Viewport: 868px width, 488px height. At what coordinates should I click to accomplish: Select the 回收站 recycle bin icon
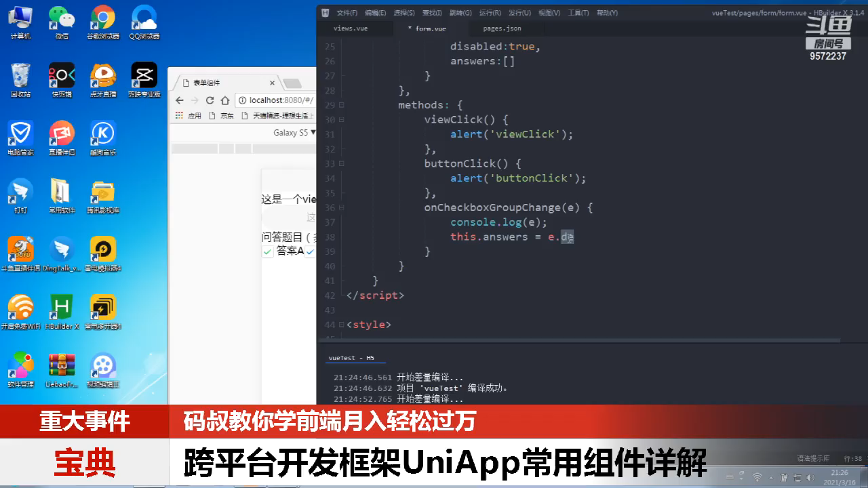(x=20, y=80)
